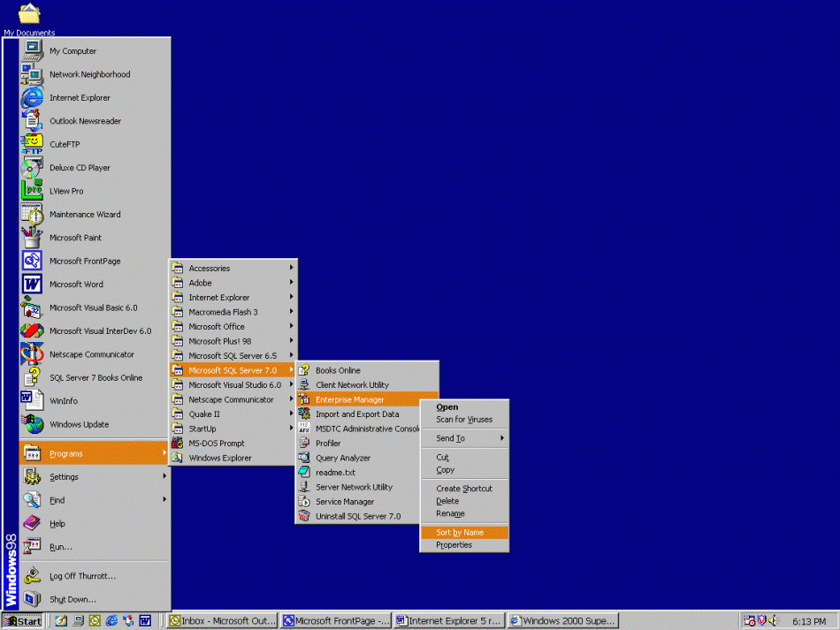
Task: Open Microsoft Paint from Start menu
Action: tap(75, 238)
